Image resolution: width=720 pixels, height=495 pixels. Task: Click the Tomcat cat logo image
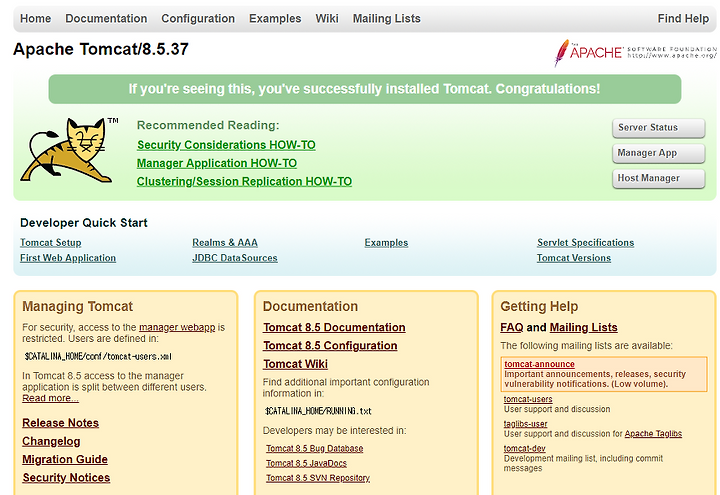pos(69,150)
